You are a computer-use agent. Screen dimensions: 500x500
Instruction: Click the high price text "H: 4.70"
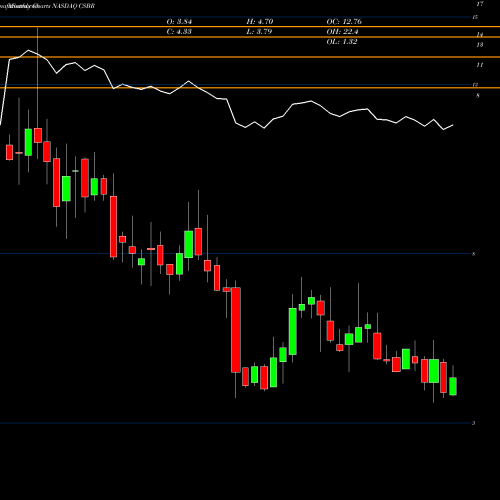(x=260, y=22)
